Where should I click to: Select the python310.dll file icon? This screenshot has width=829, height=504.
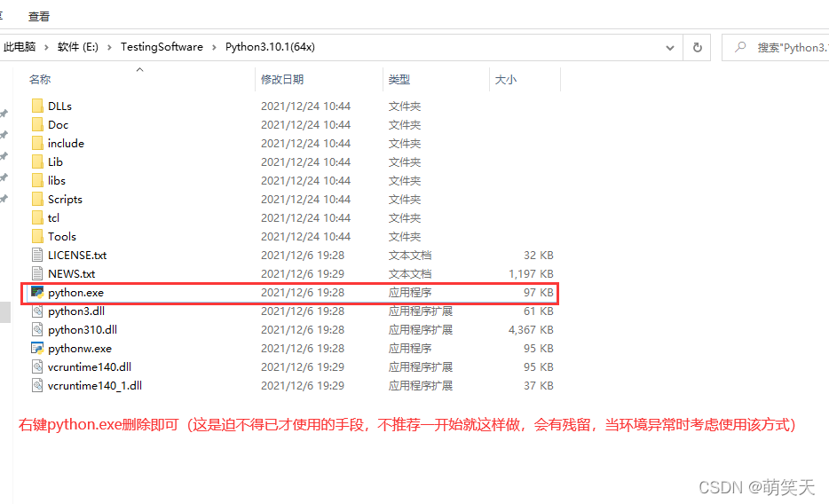(37, 329)
